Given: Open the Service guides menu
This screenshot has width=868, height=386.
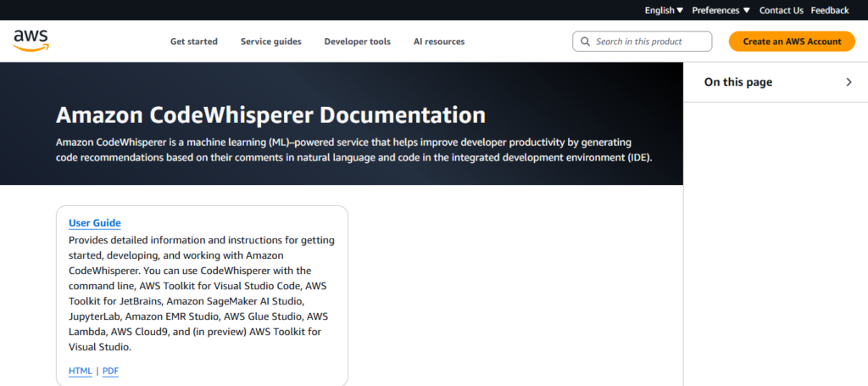Looking at the screenshot, I should [x=270, y=42].
